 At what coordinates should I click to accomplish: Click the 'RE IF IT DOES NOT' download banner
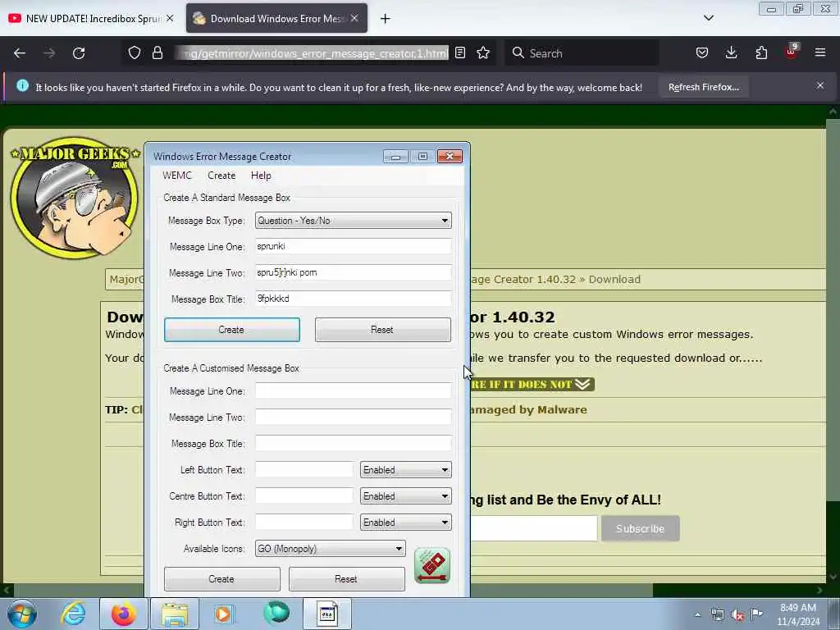coord(532,384)
